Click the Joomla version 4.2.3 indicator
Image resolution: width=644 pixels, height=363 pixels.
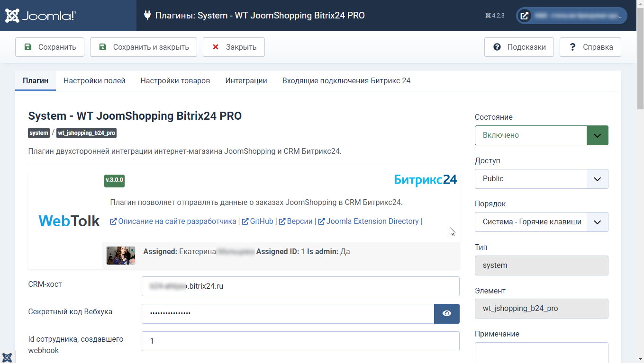pyautogui.click(x=495, y=16)
